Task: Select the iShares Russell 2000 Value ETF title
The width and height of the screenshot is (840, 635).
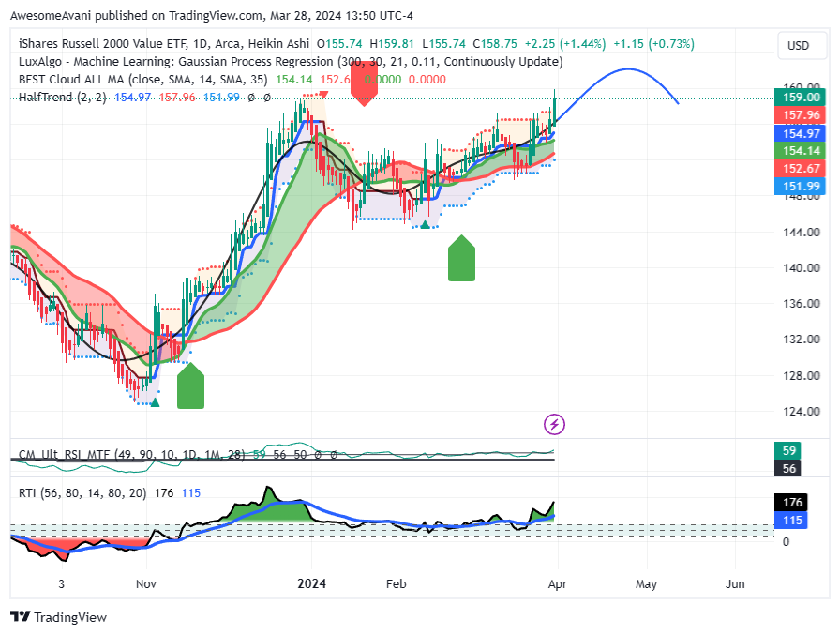Action: point(164,44)
